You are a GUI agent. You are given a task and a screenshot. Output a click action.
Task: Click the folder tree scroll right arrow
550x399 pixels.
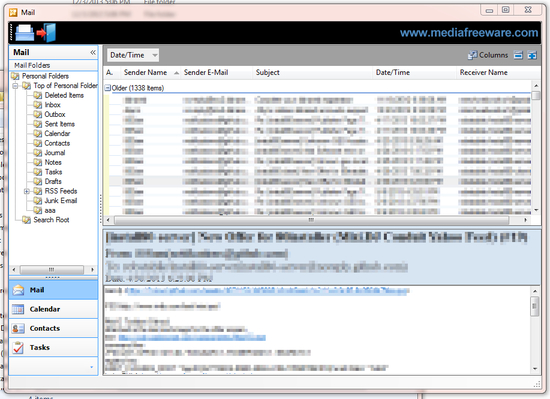tap(92, 270)
